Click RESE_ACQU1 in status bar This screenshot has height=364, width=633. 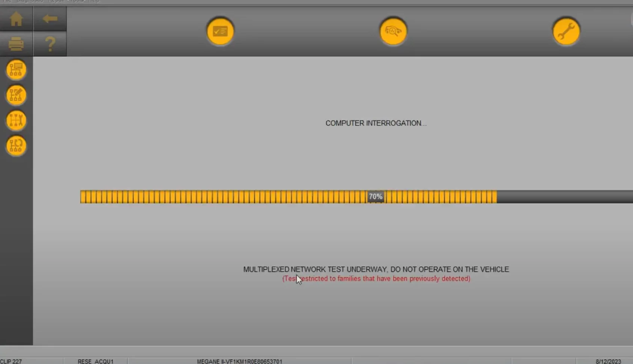coord(95,361)
